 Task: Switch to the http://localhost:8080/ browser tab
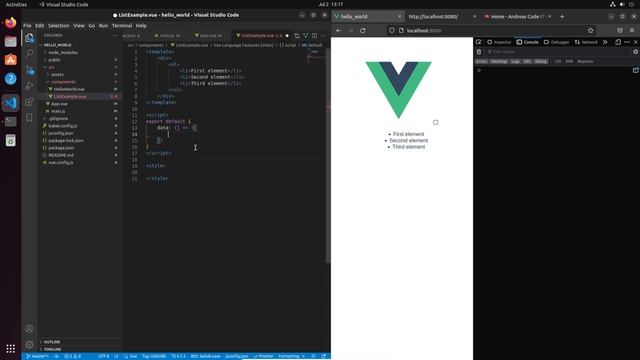pos(442,17)
